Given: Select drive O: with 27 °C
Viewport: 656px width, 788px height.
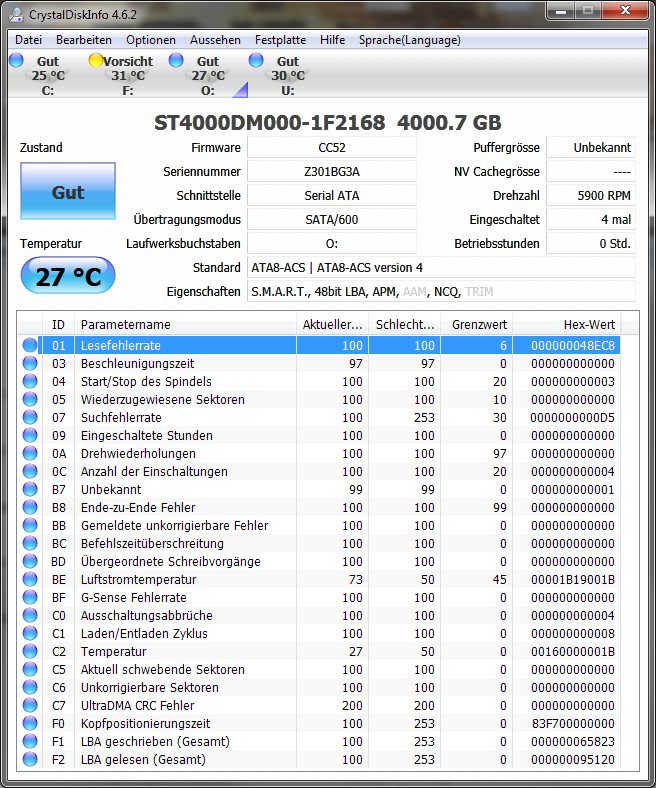Looking at the screenshot, I should click(x=208, y=75).
